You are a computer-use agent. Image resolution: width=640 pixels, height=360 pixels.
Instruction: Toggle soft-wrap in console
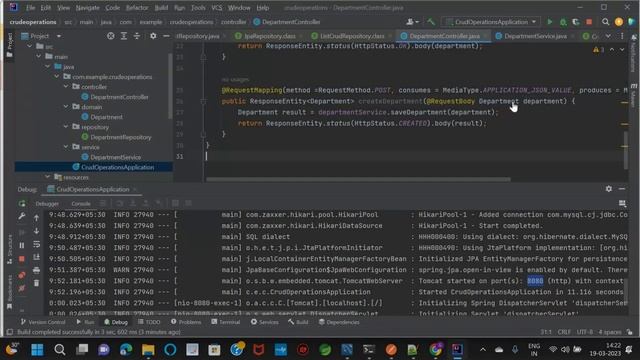click(x=36, y=244)
